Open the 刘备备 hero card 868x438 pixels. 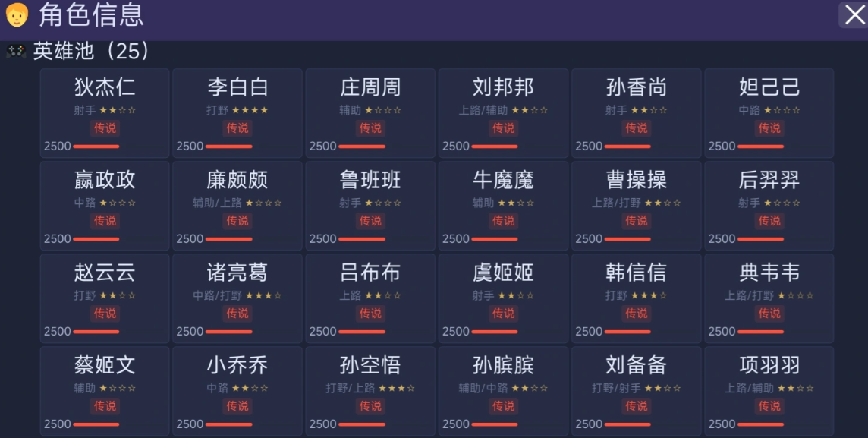click(636, 391)
